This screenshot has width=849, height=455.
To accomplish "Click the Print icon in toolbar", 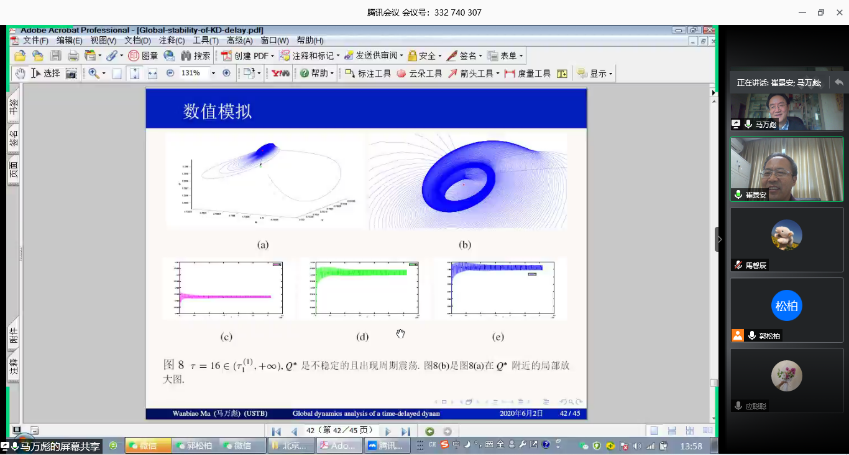I will (x=71, y=56).
